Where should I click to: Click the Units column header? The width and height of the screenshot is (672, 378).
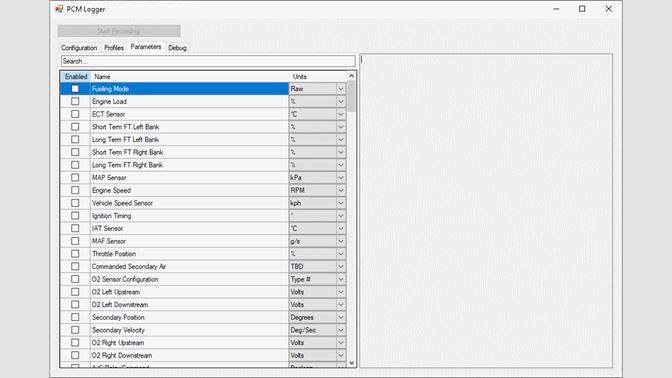click(318, 77)
